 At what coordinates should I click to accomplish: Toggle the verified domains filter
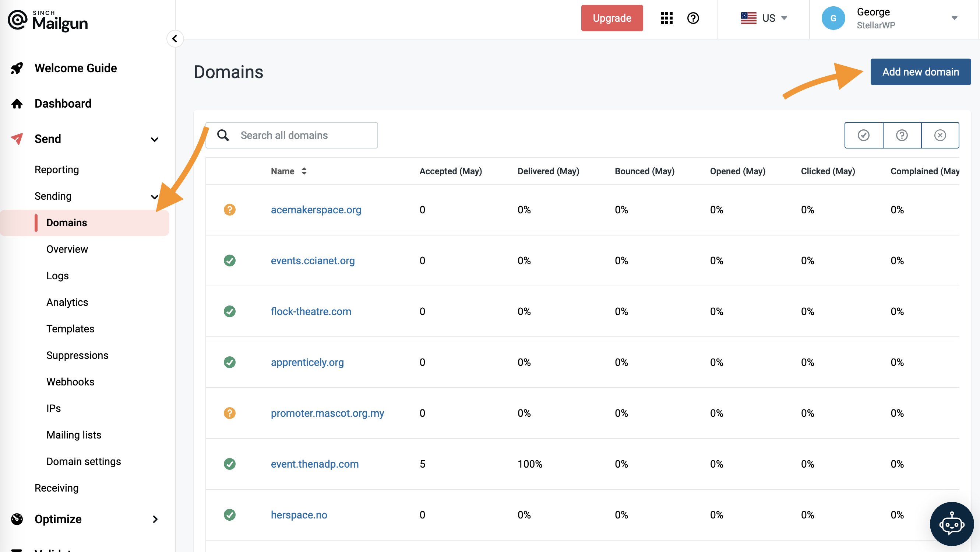pos(864,135)
